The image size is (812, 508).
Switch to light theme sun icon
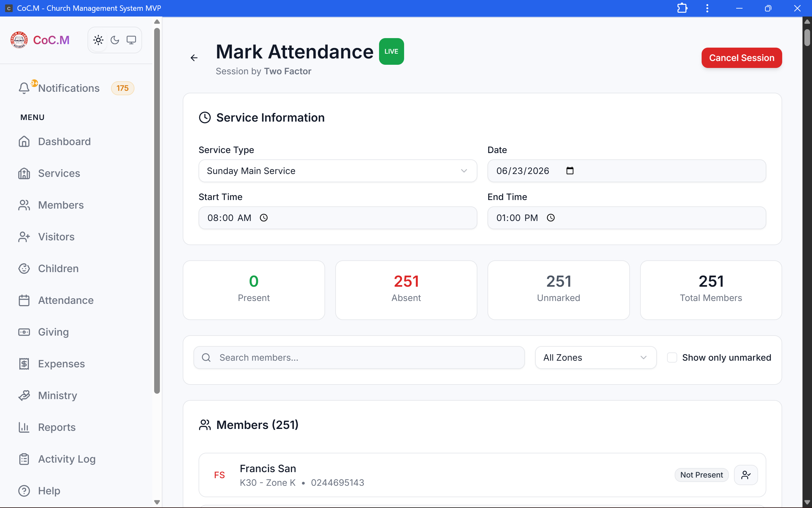tap(98, 40)
